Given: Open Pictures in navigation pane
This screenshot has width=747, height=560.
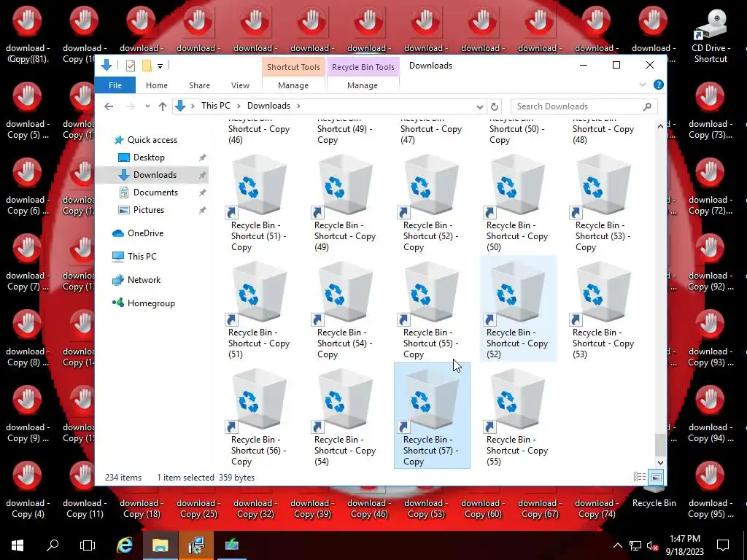Looking at the screenshot, I should click(x=148, y=210).
